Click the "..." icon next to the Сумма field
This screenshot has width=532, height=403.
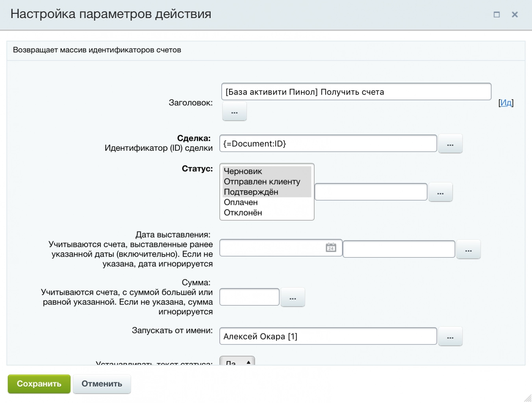[x=293, y=297]
